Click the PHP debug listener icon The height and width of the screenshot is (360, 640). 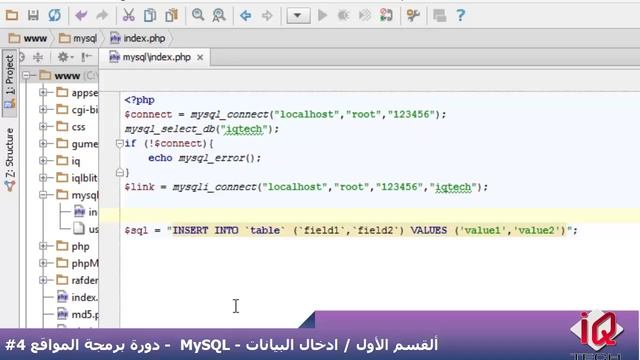pyautogui.click(x=365, y=16)
